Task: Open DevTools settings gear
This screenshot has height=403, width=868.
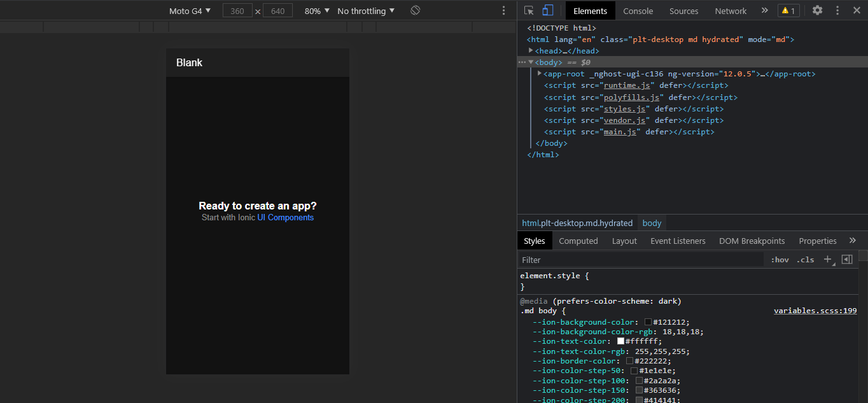Action: pyautogui.click(x=818, y=10)
